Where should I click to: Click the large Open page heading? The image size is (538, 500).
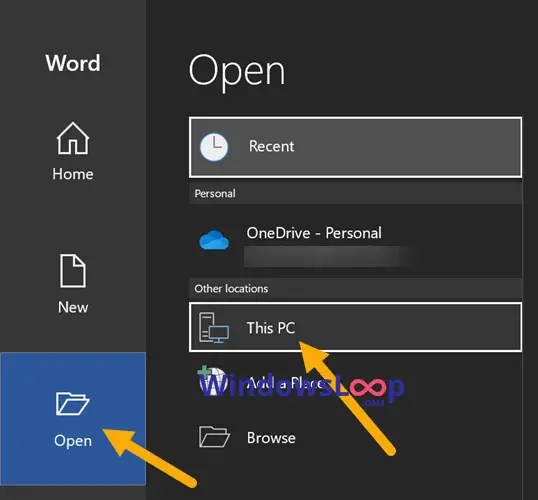click(237, 72)
